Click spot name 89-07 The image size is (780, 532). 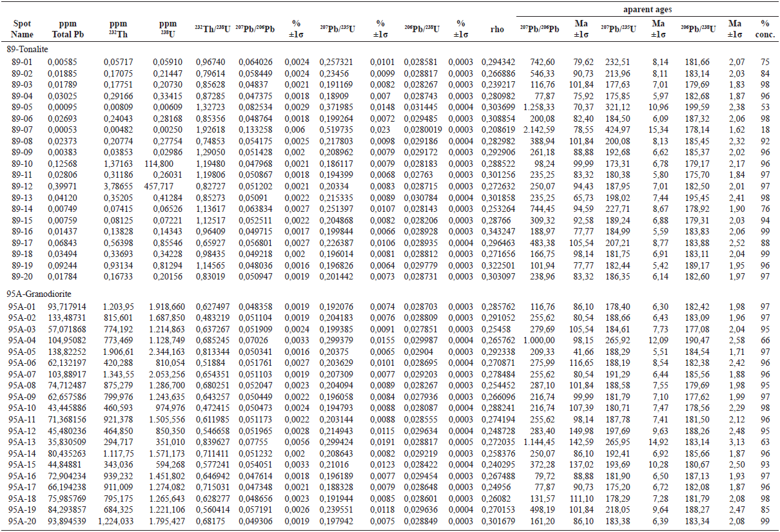(21, 130)
